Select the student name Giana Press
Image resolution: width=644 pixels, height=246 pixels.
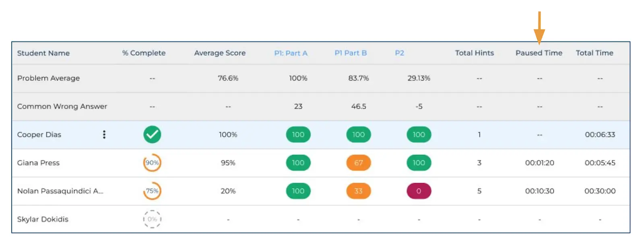click(x=38, y=163)
